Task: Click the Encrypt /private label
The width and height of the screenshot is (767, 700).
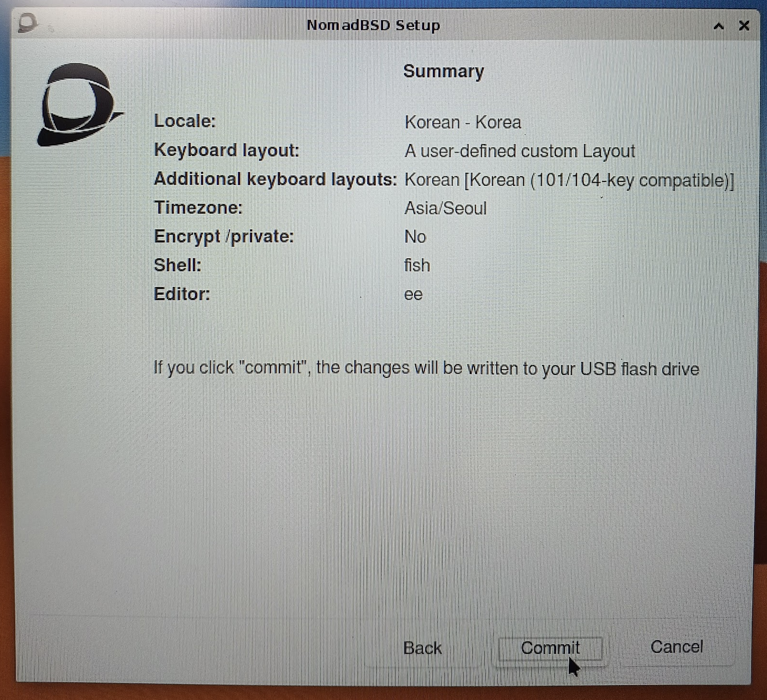Action: tap(224, 237)
